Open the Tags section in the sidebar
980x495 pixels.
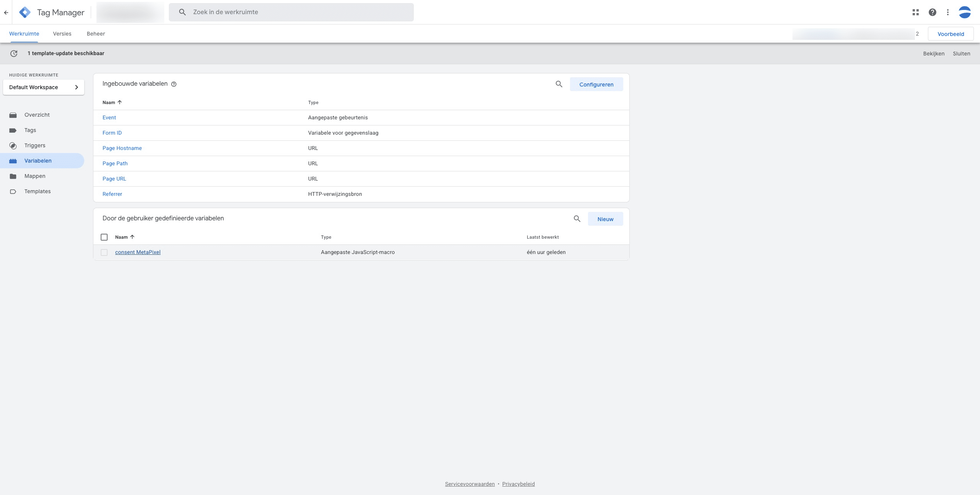30,130
